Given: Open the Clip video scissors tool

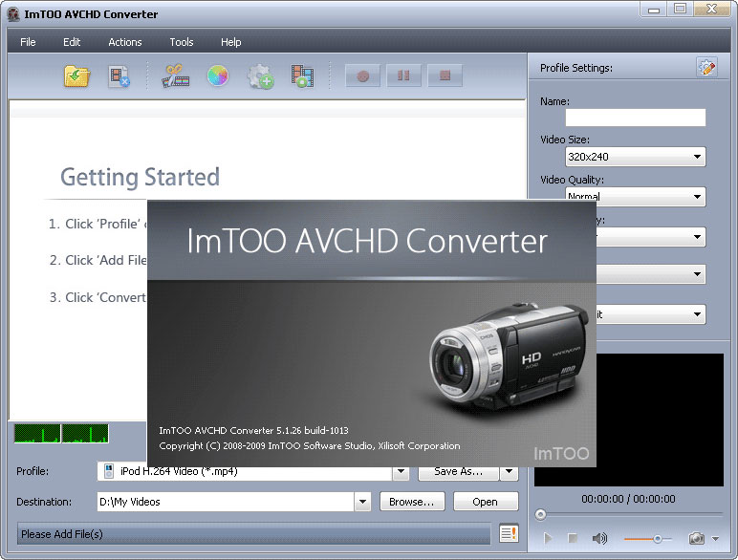Looking at the screenshot, I should [x=176, y=76].
